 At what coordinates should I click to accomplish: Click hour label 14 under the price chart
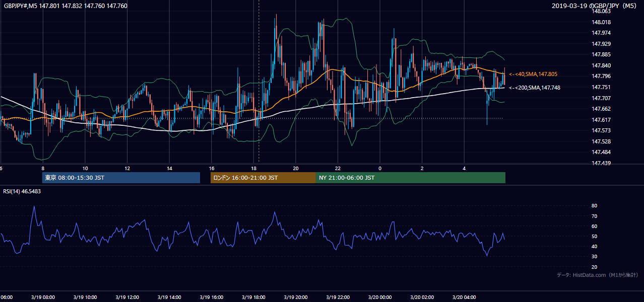(169, 169)
